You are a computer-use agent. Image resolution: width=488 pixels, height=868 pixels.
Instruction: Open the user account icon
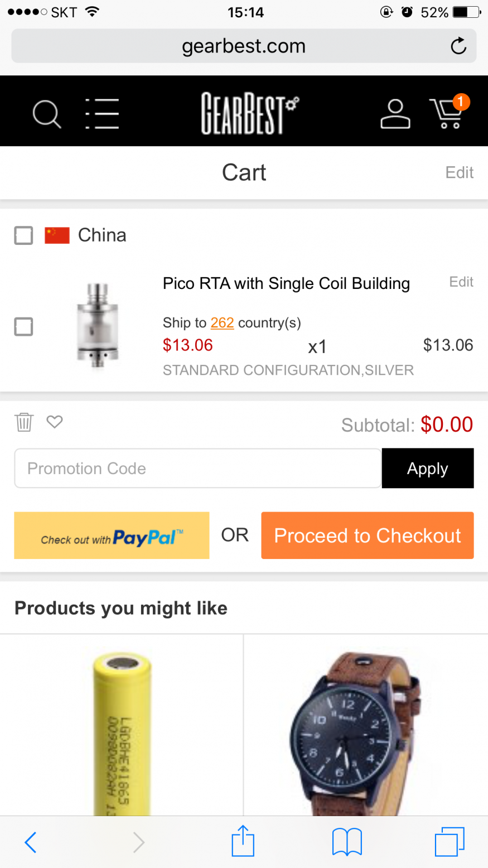click(x=395, y=114)
